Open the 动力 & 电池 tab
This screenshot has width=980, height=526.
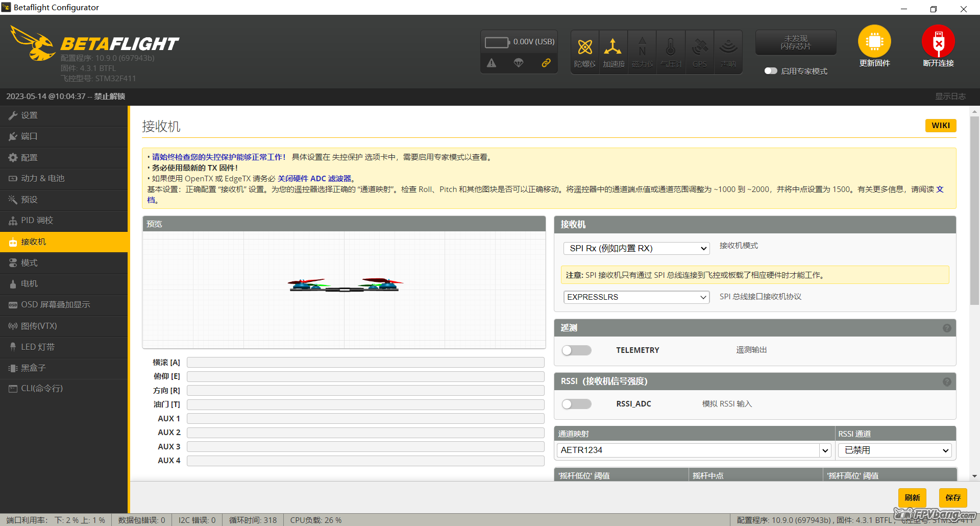[x=64, y=178]
